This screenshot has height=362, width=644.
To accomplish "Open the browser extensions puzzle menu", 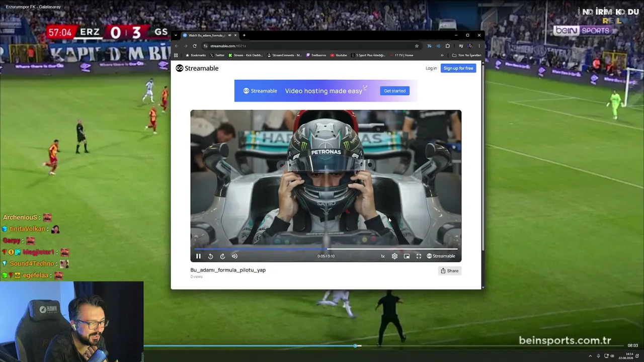I will click(x=447, y=46).
